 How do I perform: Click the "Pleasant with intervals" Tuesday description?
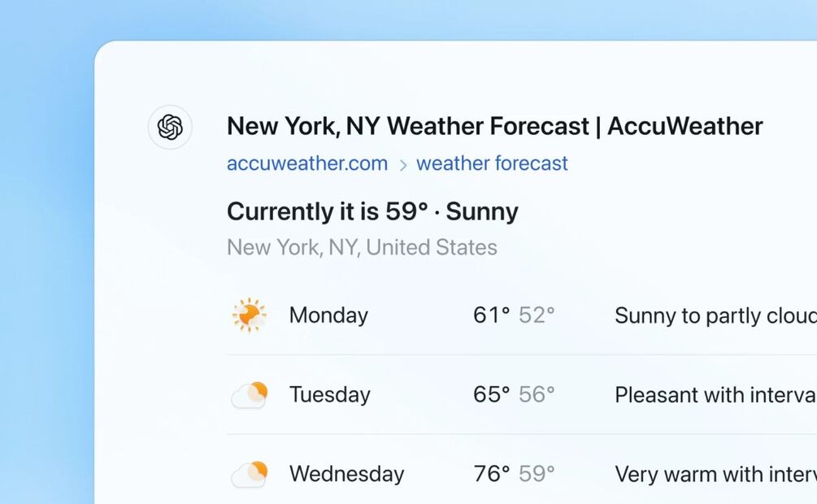(x=715, y=395)
